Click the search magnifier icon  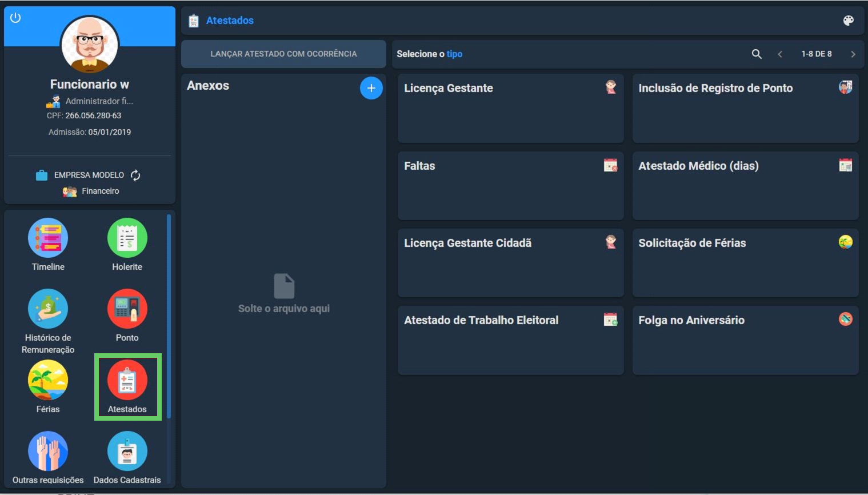(757, 54)
